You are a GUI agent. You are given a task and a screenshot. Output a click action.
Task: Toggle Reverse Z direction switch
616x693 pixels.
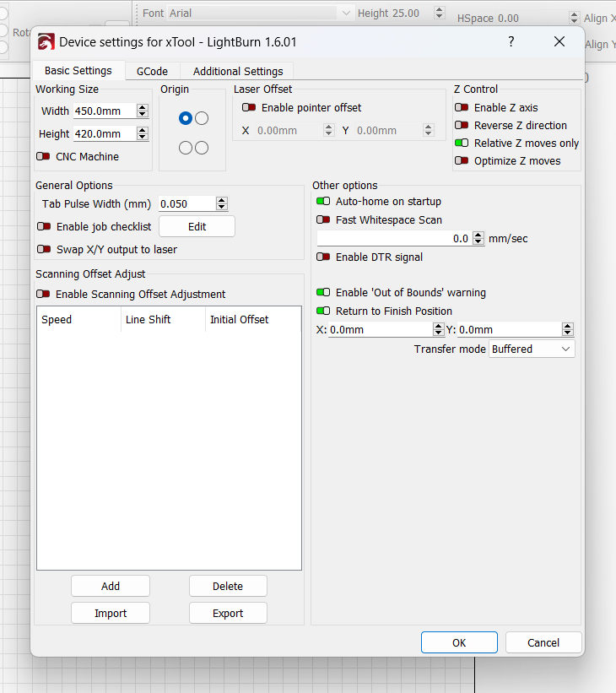(462, 125)
